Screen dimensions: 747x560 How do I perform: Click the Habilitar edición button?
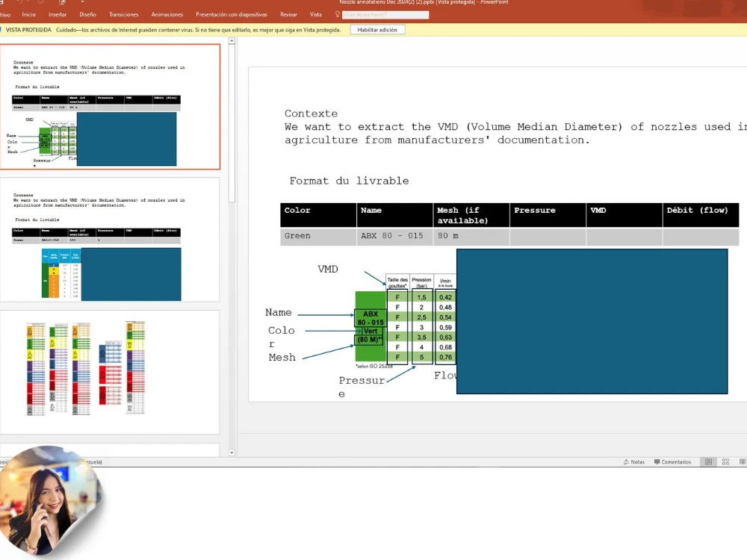point(377,30)
